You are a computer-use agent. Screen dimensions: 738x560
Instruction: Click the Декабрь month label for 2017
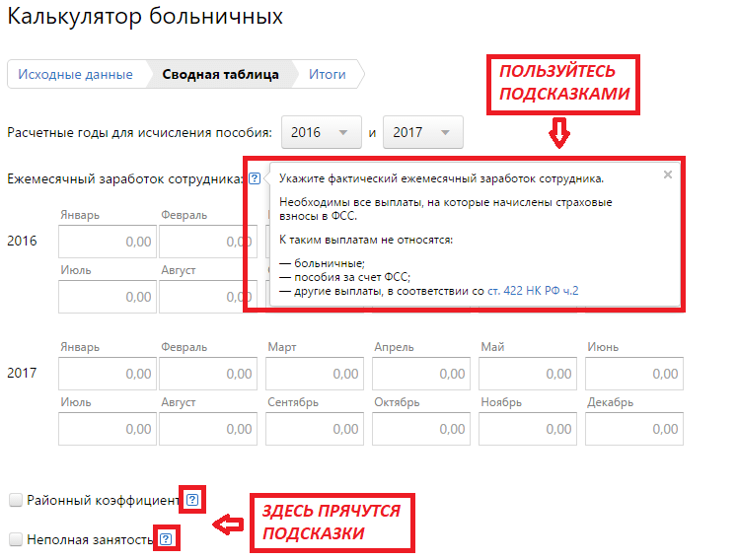610,402
